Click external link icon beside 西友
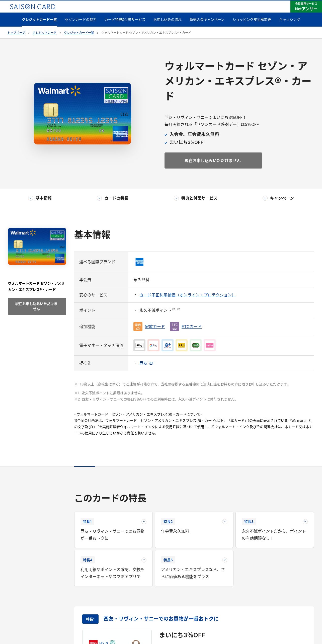This screenshot has height=644, width=322. click(x=151, y=363)
